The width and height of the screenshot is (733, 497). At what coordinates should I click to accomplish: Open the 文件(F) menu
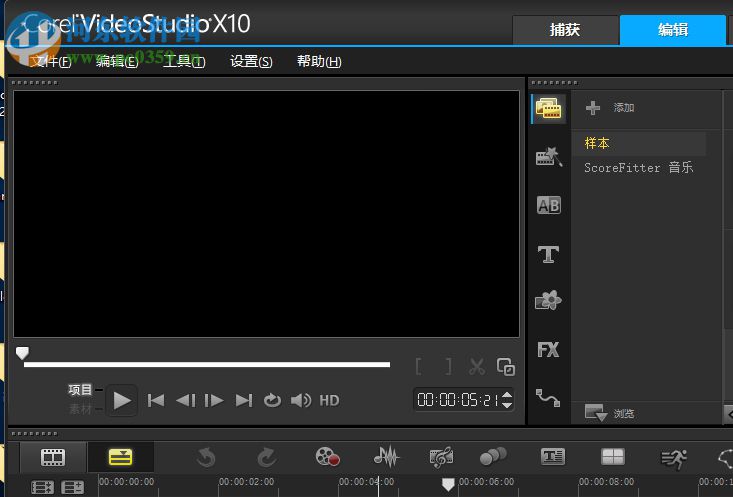50,61
